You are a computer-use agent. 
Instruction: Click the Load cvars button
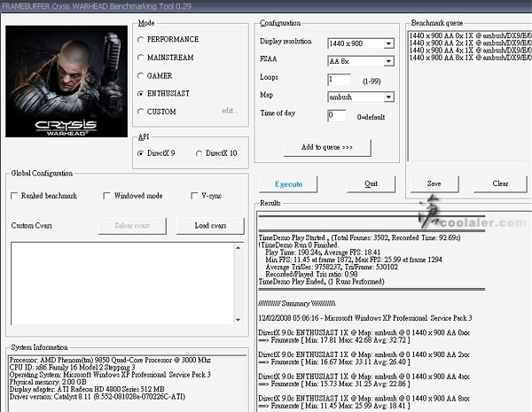tap(210, 226)
